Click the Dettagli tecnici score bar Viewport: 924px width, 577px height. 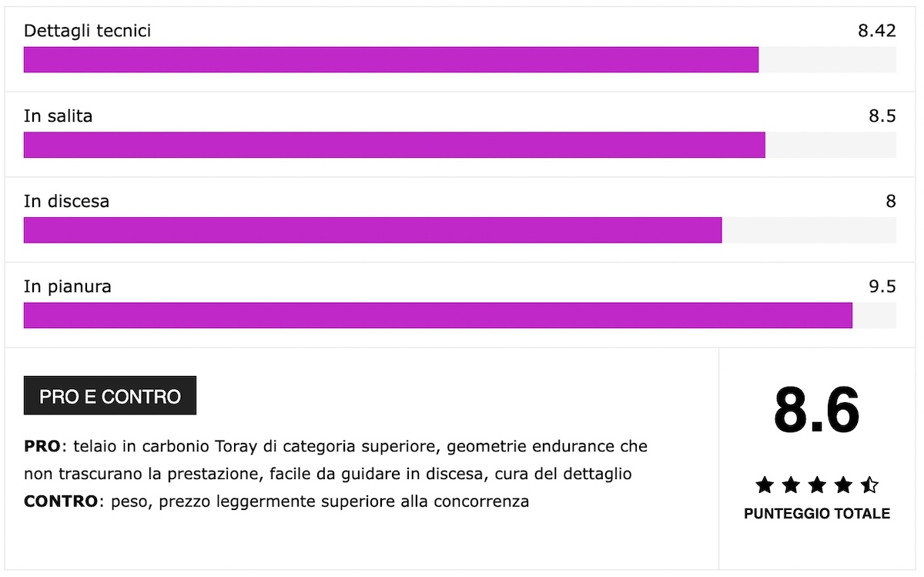pos(460,60)
